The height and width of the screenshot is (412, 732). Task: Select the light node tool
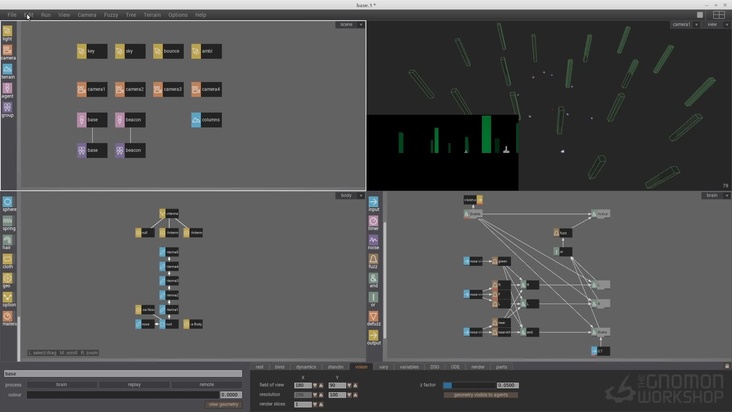tap(7, 32)
